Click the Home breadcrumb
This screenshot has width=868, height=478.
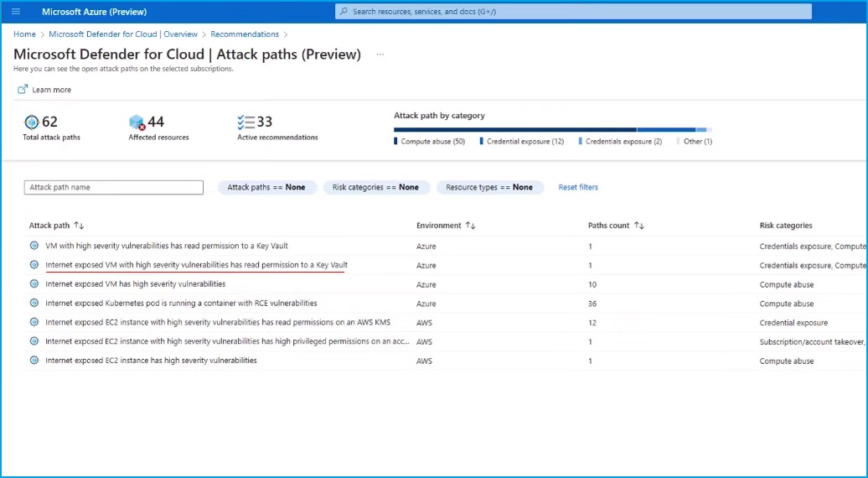click(x=24, y=34)
